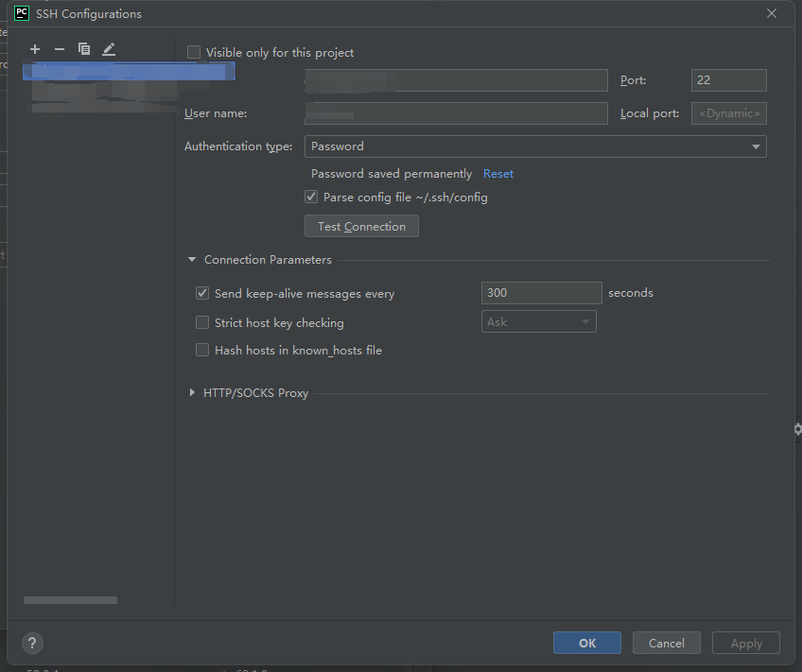Collapse the Connection Parameters section

click(192, 260)
